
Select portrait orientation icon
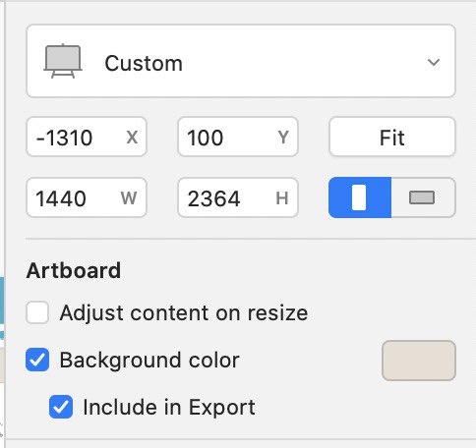(x=360, y=197)
